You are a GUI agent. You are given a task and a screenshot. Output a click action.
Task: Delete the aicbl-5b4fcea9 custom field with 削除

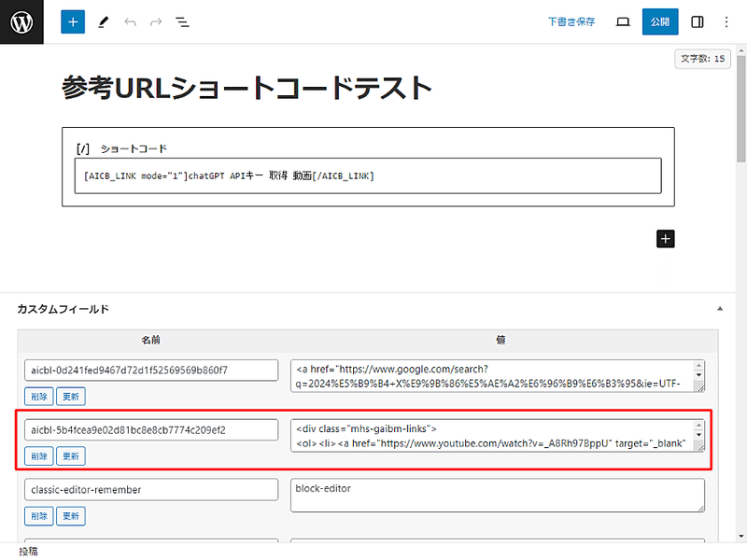click(39, 456)
